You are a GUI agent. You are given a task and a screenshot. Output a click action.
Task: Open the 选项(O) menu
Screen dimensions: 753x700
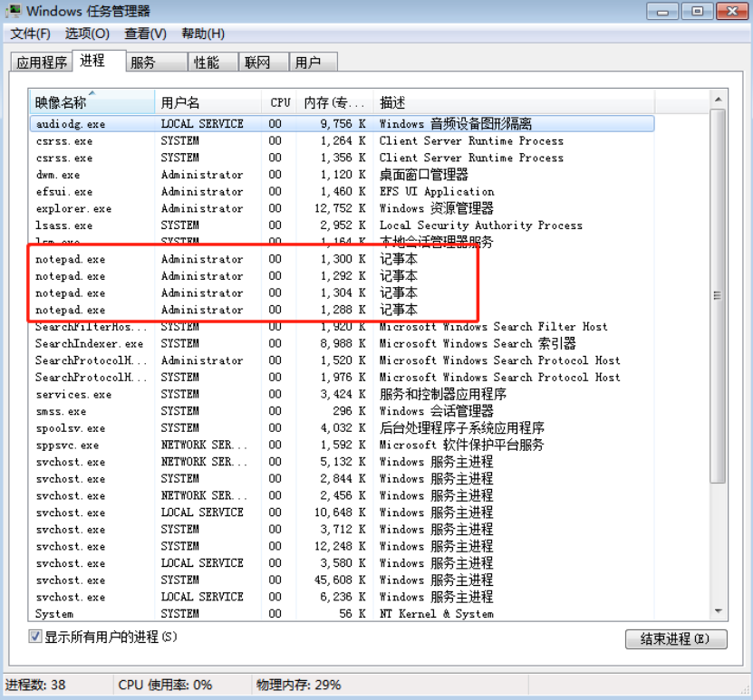click(87, 34)
